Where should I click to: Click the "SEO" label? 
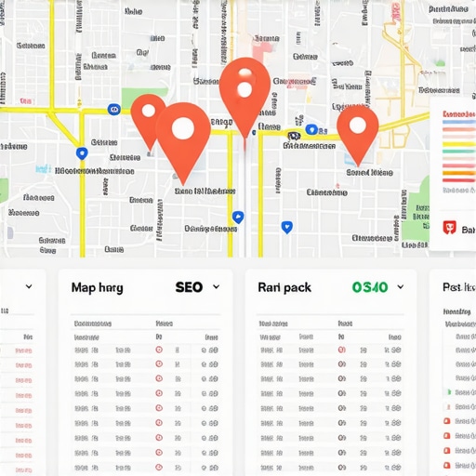pyautogui.click(x=189, y=287)
